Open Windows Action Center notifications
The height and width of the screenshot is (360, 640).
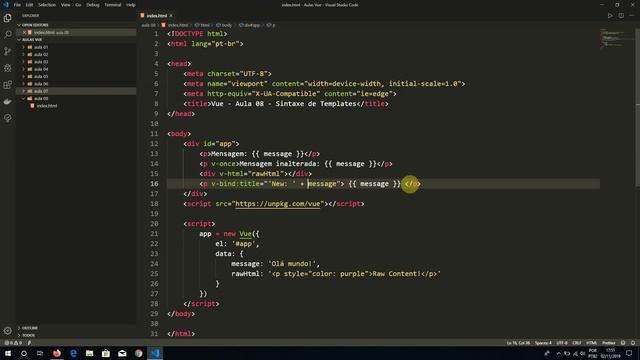point(629,353)
